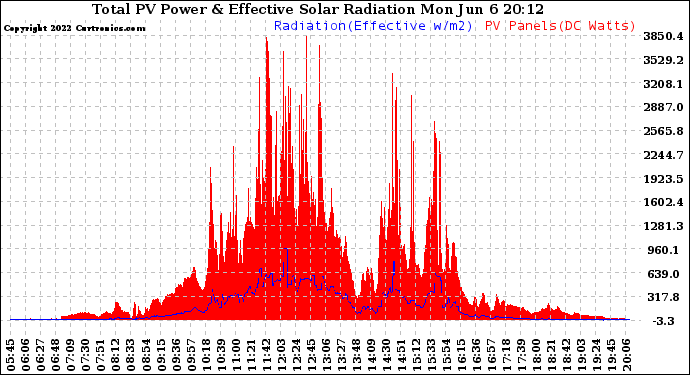Click the 'Copyright 2022 Cartronics.com' text
Image resolution: width=690 pixels, height=375 pixels.
(x=74, y=28)
